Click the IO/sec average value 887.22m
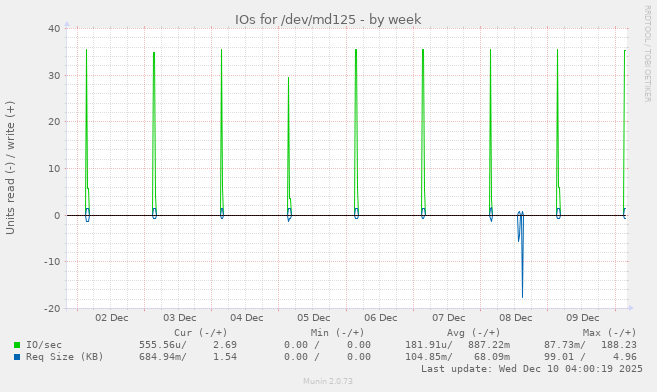657x392 pixels. 489,345
